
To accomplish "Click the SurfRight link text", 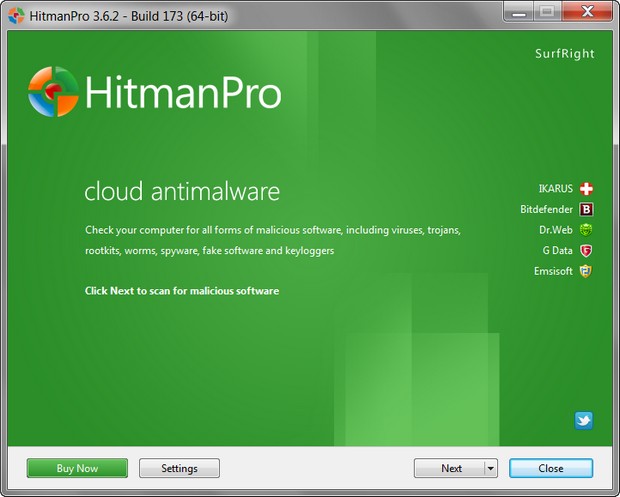I will (x=565, y=53).
